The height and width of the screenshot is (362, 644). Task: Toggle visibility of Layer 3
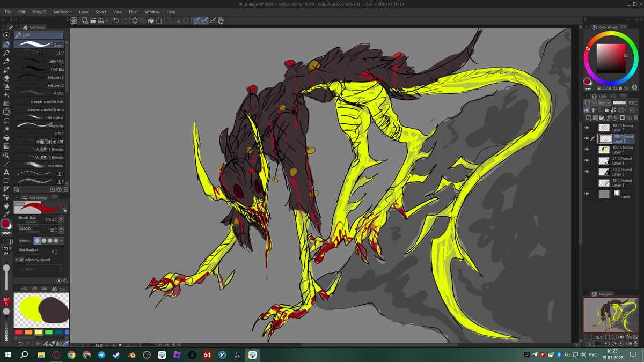pos(587,172)
